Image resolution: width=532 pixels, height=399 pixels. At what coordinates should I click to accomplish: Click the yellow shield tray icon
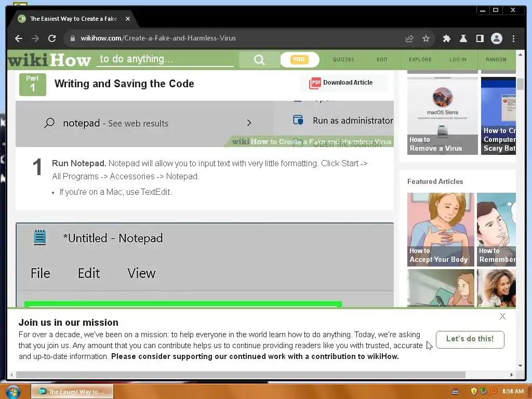(x=474, y=392)
